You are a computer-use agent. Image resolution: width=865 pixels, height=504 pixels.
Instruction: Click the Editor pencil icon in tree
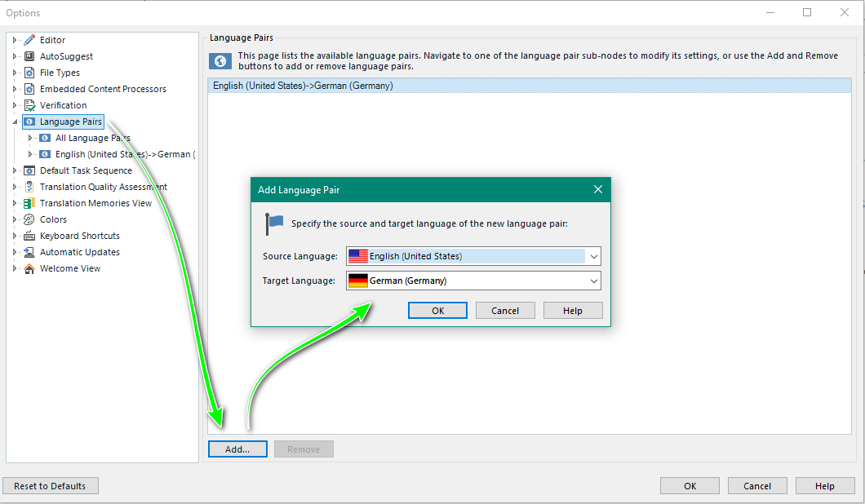coord(29,40)
